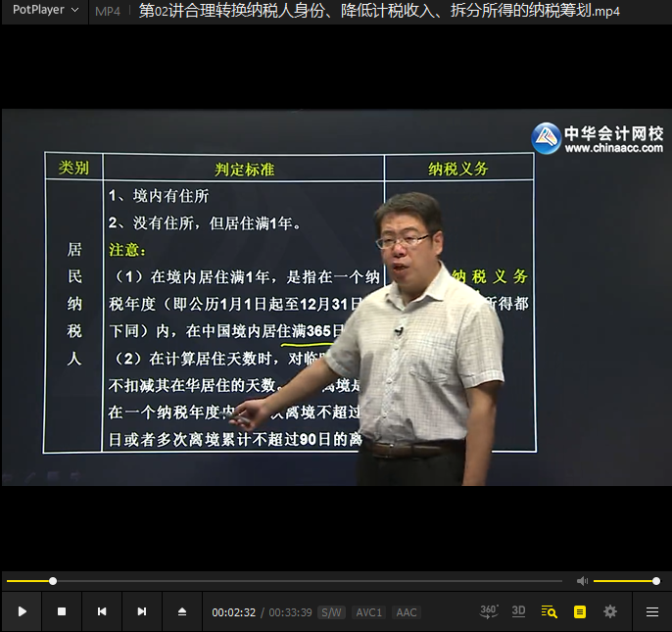Click the S/W decoder indicator
The image size is (672, 632).
point(331,612)
